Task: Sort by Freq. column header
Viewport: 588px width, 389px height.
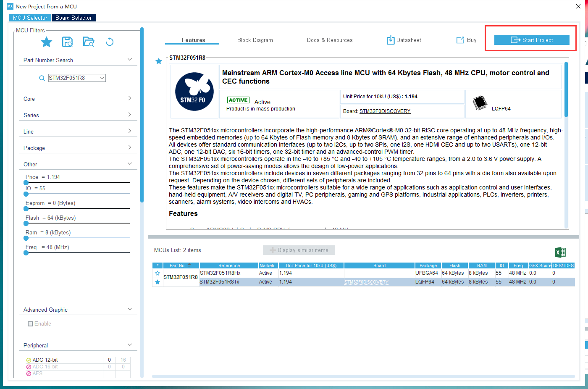Action: [x=518, y=265]
